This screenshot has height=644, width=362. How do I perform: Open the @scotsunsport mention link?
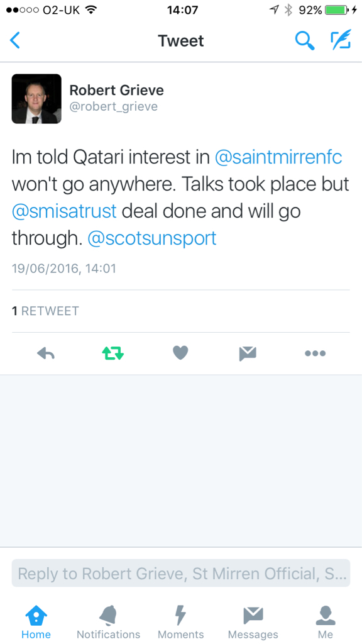[152, 238]
